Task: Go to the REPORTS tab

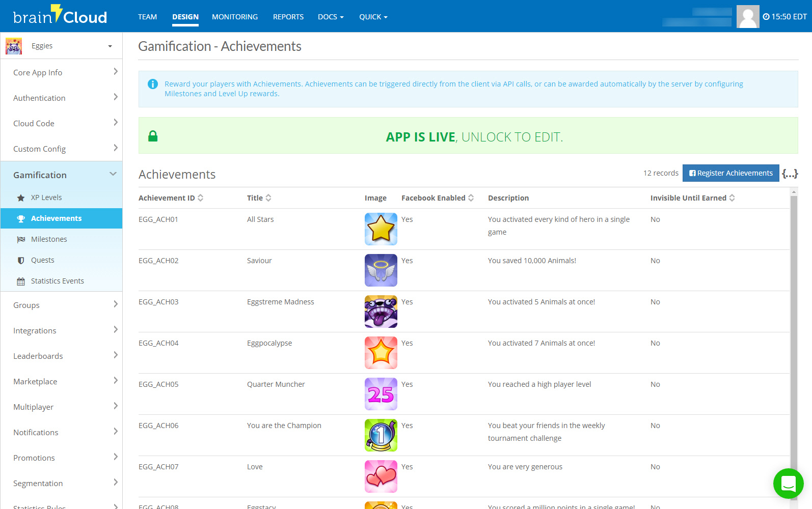Action: point(288,17)
